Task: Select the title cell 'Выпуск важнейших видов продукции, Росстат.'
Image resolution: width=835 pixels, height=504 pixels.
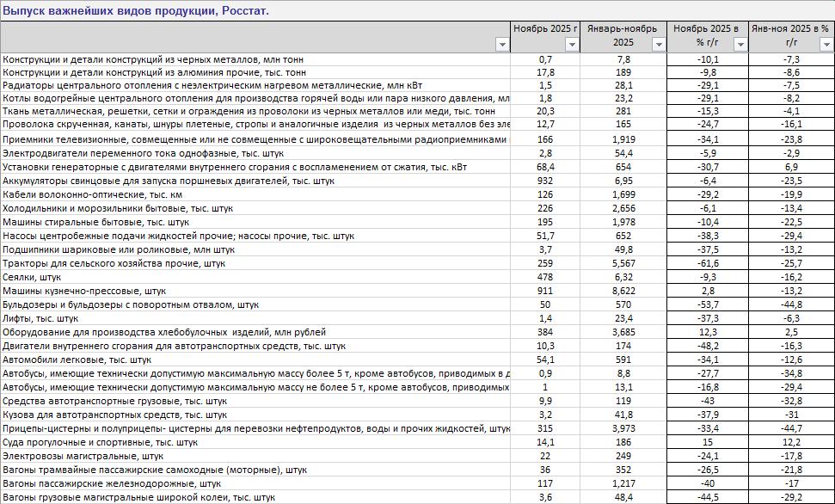Action: pyautogui.click(x=136, y=11)
